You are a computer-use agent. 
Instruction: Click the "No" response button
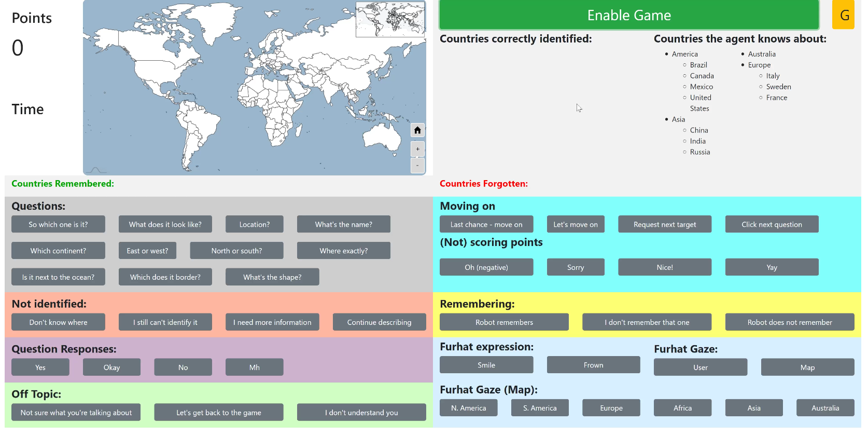click(183, 367)
